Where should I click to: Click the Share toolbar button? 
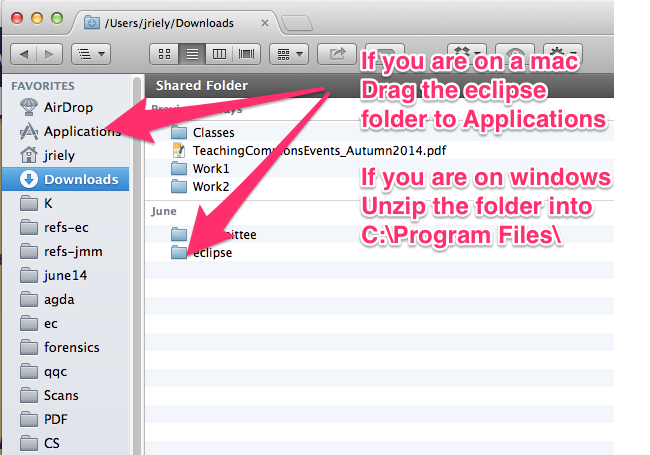click(337, 53)
